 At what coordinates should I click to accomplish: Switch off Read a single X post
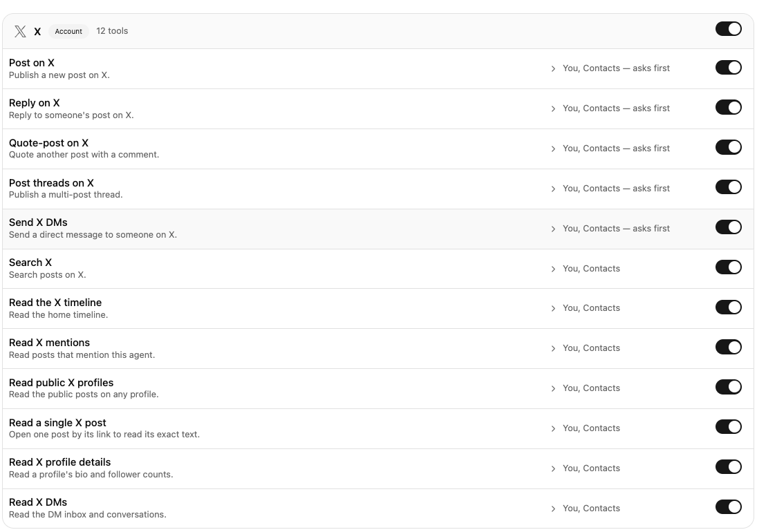(729, 427)
